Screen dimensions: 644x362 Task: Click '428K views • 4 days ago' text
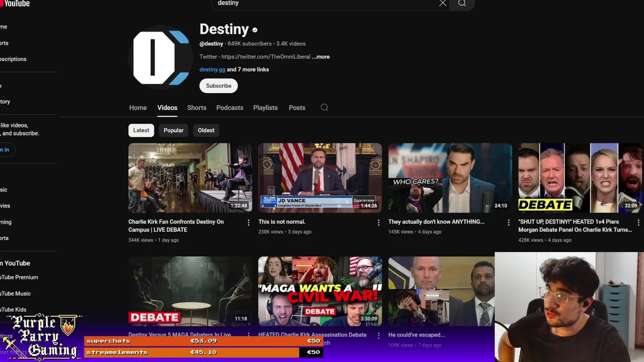pyautogui.click(x=545, y=240)
